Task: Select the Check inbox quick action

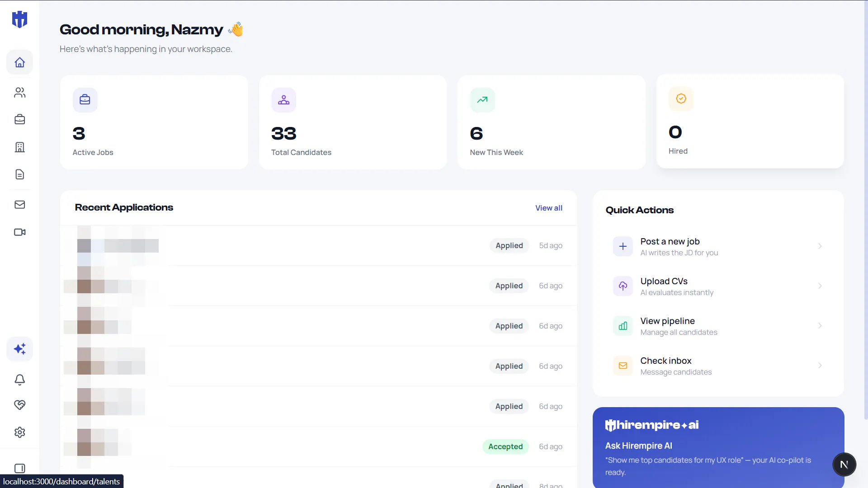Action: tap(718, 366)
